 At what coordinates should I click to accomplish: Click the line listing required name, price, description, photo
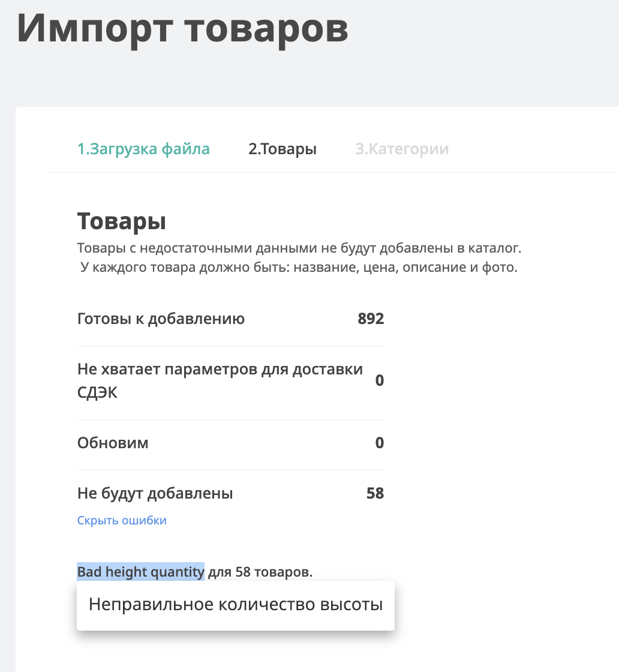tap(299, 267)
